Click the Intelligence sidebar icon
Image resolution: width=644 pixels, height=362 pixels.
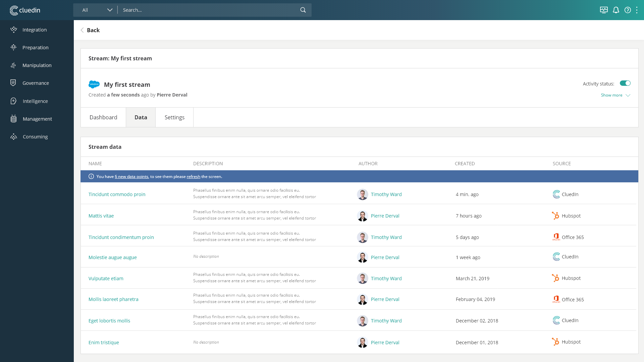[x=13, y=101]
